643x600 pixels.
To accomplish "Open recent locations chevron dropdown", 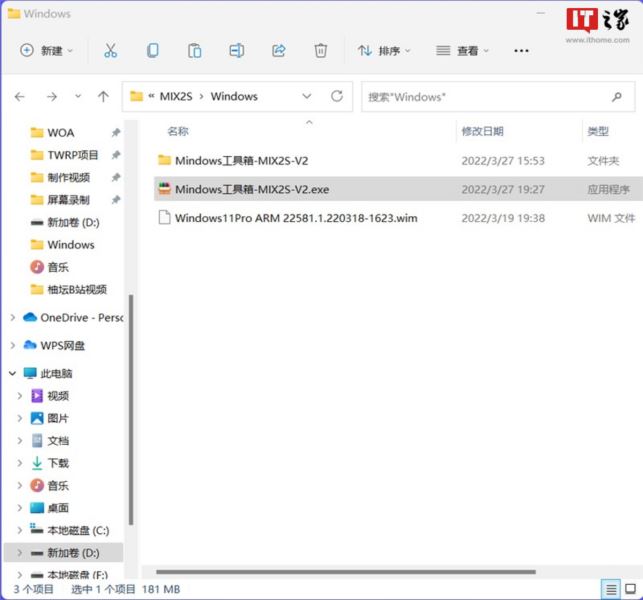I will click(78, 97).
